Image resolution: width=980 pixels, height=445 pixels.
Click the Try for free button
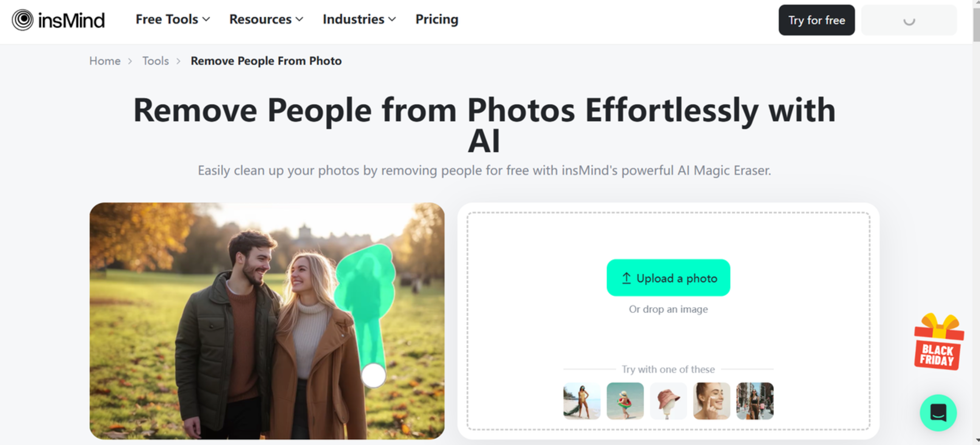coord(816,20)
